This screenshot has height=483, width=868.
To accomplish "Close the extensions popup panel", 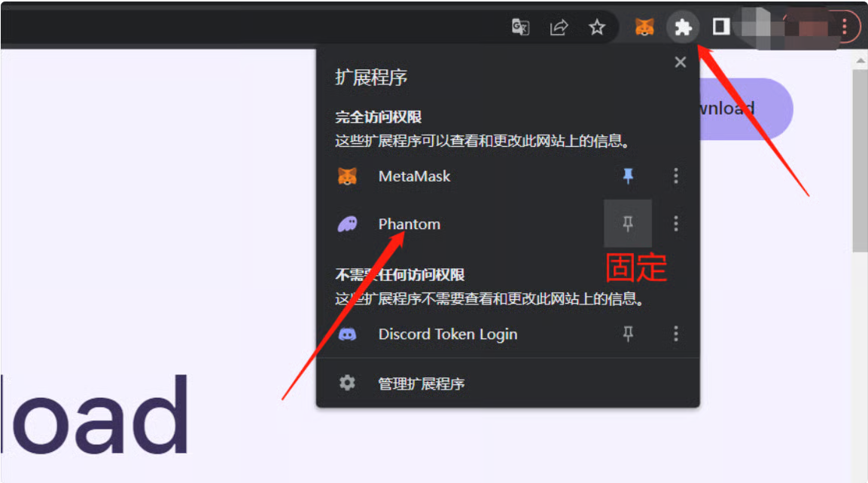I will point(681,63).
